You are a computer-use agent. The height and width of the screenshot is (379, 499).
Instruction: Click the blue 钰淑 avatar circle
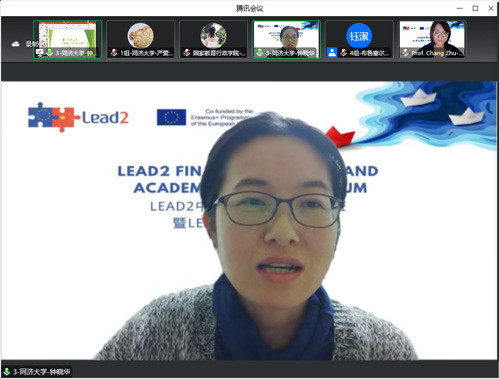[x=359, y=36]
